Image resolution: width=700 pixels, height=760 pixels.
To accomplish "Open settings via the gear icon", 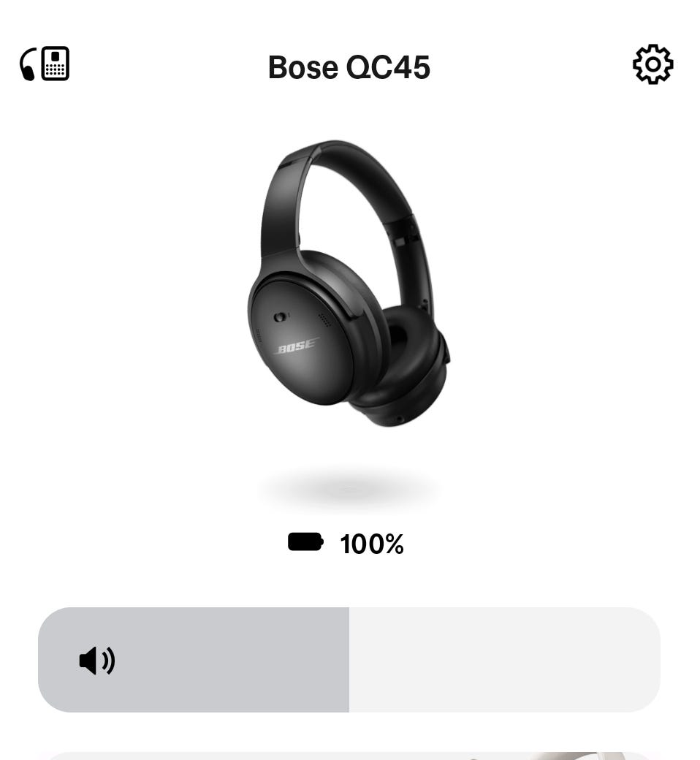I will click(x=653, y=64).
